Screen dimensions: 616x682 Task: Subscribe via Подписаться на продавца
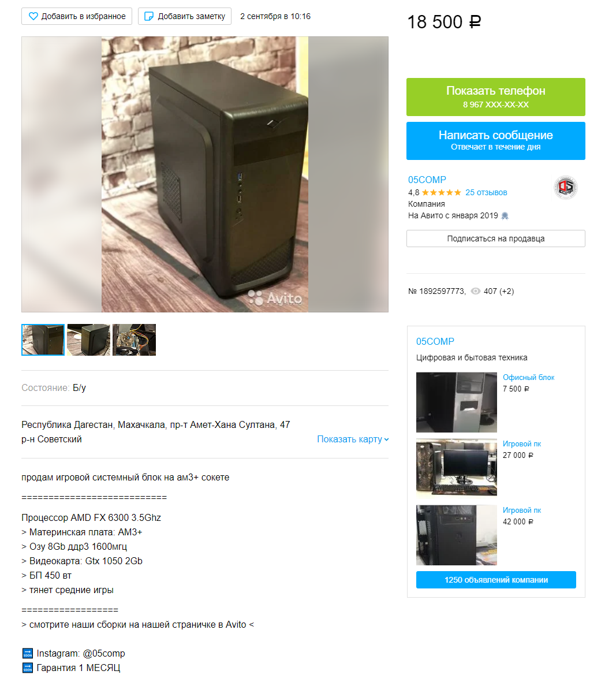[495, 239]
